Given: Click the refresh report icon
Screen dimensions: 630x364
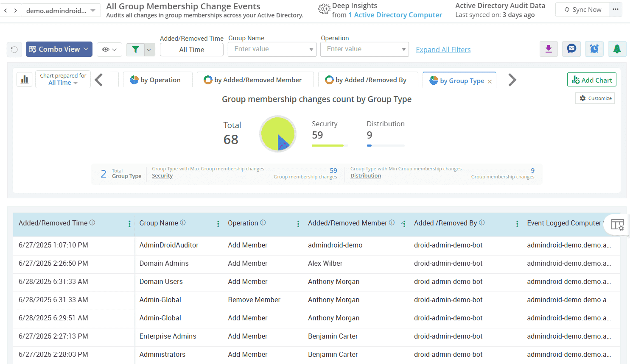Looking at the screenshot, I should point(14,50).
